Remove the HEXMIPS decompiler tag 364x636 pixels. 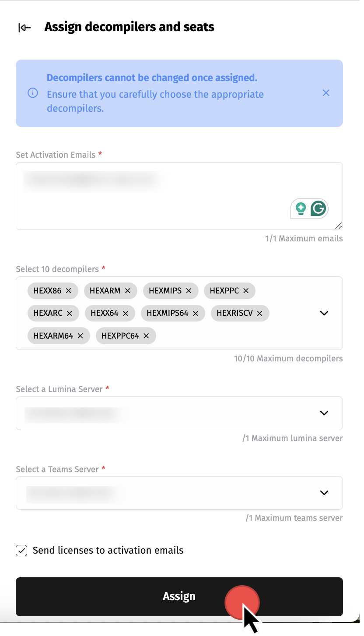tap(189, 290)
